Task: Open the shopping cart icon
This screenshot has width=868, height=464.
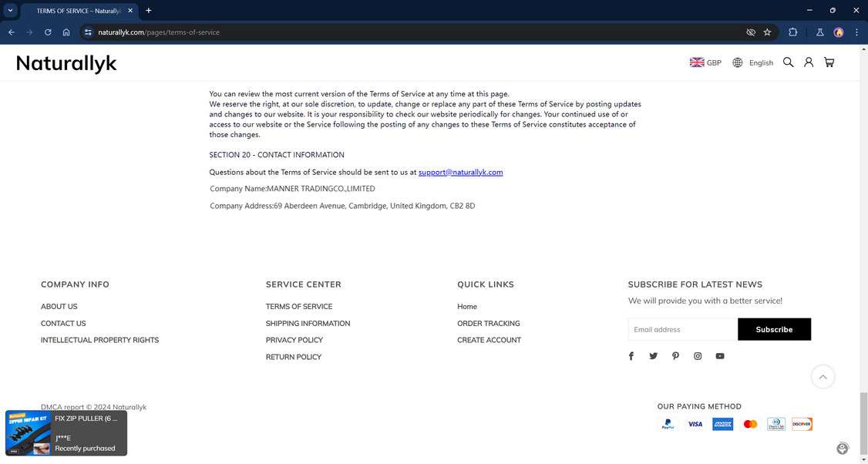Action: (x=829, y=62)
